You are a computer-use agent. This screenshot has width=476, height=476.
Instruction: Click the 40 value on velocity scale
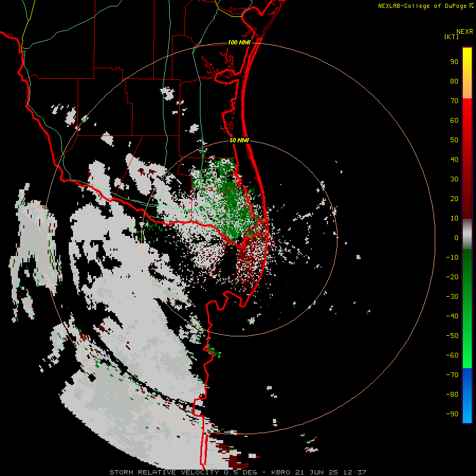click(454, 160)
